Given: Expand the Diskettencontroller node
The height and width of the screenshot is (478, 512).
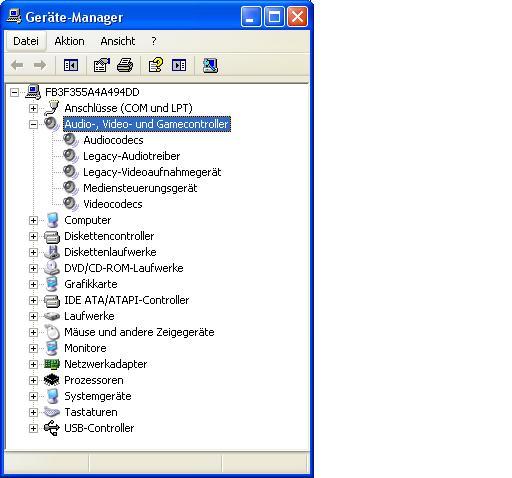Looking at the screenshot, I should [33, 236].
